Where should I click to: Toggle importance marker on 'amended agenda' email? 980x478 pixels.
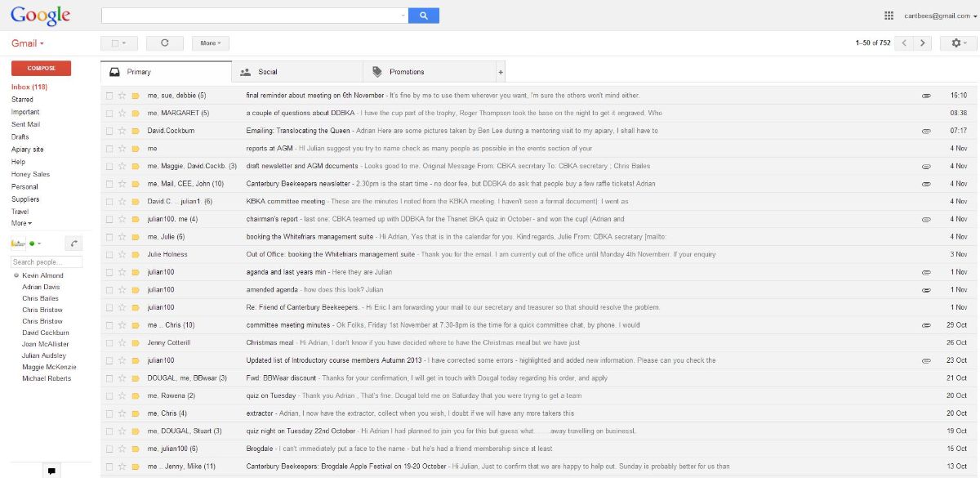click(x=136, y=289)
